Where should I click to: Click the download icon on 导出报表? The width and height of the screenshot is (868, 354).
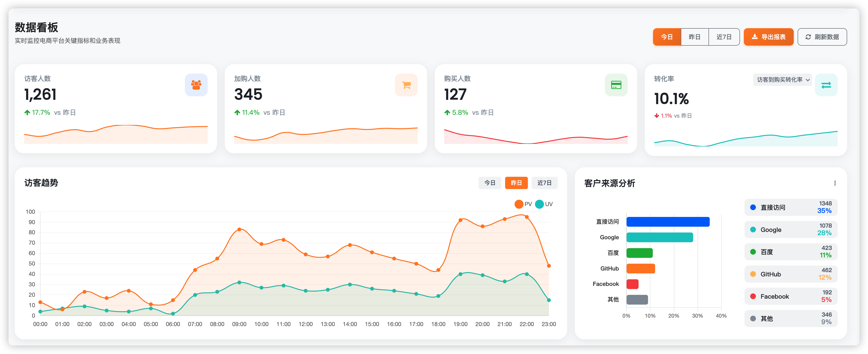pos(755,37)
